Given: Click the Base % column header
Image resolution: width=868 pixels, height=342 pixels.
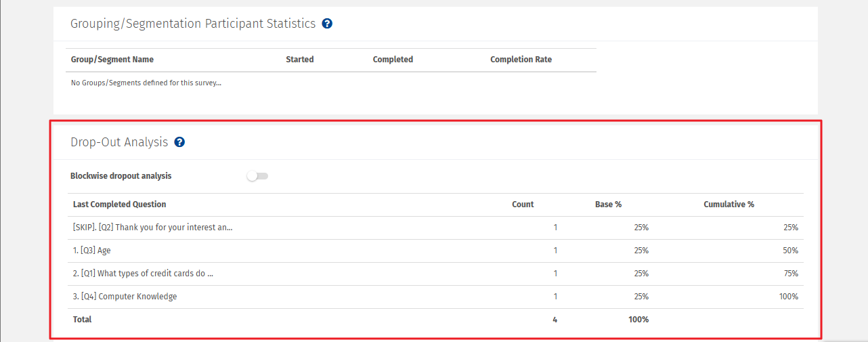Looking at the screenshot, I should (x=608, y=205).
